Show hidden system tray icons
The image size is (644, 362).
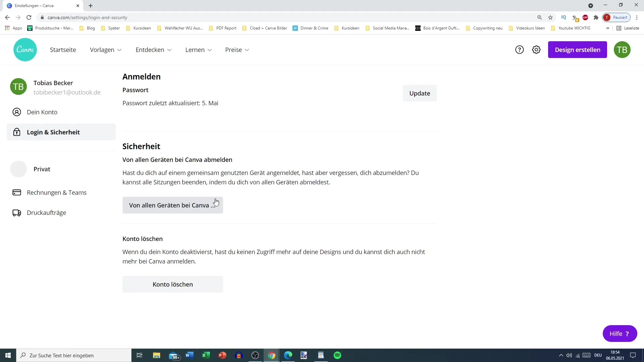pos(561,355)
